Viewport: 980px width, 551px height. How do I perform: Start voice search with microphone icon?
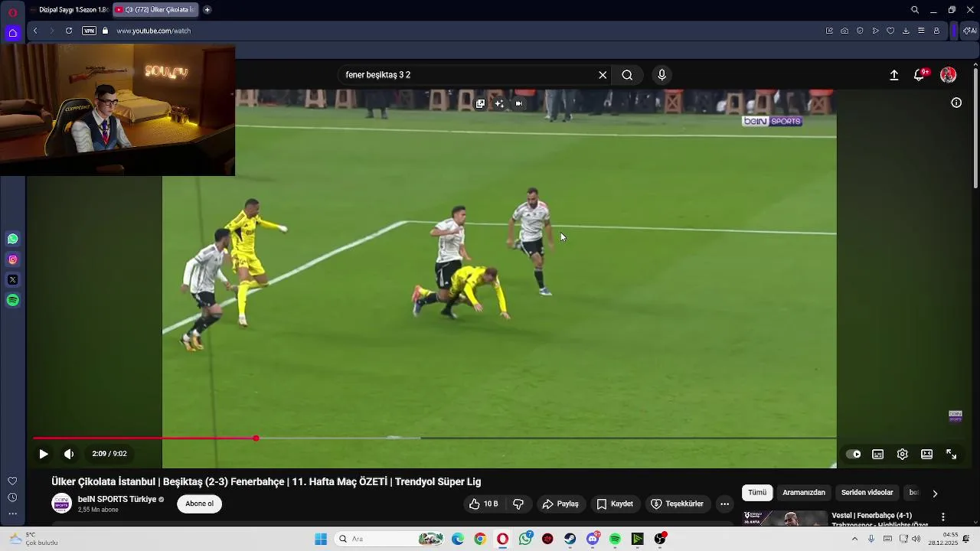[x=662, y=75]
